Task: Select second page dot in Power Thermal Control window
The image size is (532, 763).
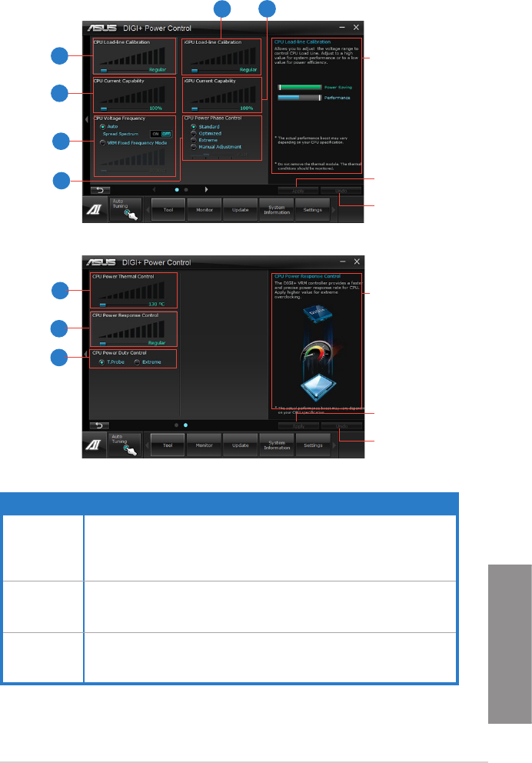Action: coord(185,425)
